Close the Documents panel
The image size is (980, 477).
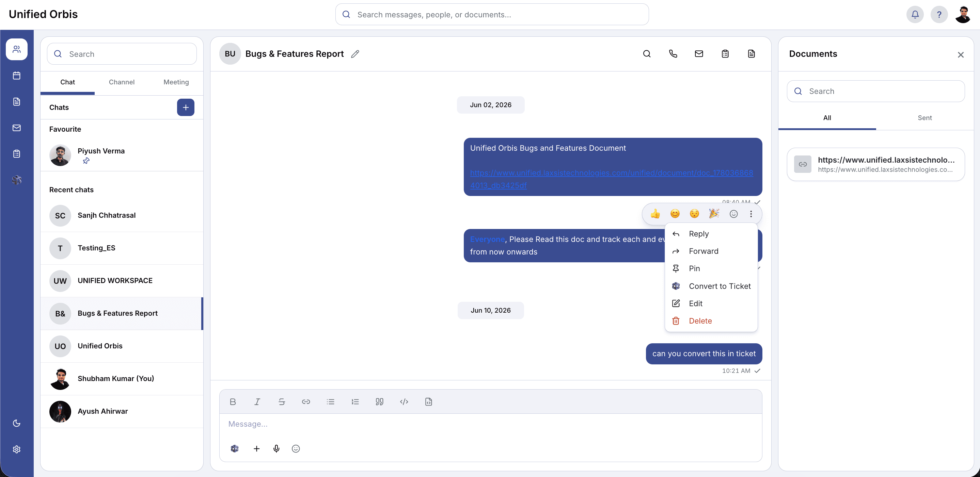point(961,55)
